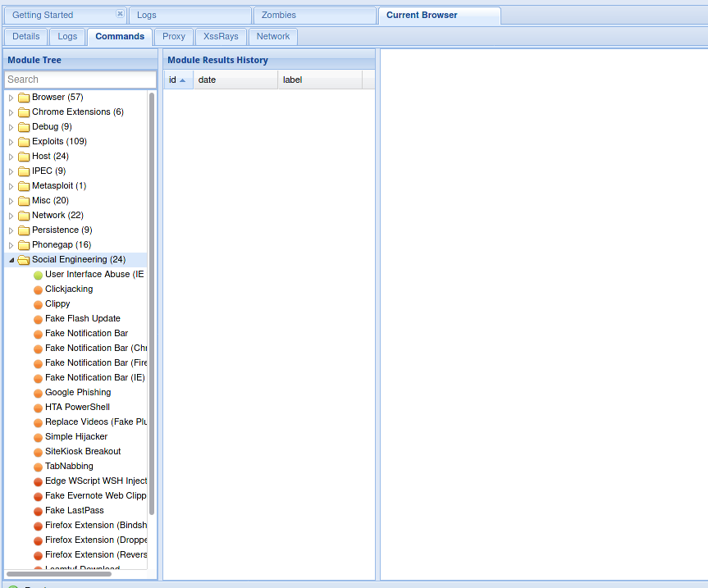Image resolution: width=708 pixels, height=588 pixels.
Task: Click the orange dot beside Google Phishing
Action: tap(38, 393)
